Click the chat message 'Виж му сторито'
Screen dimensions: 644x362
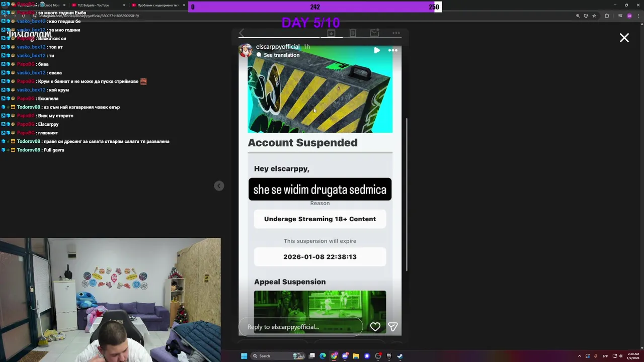tap(55, 116)
